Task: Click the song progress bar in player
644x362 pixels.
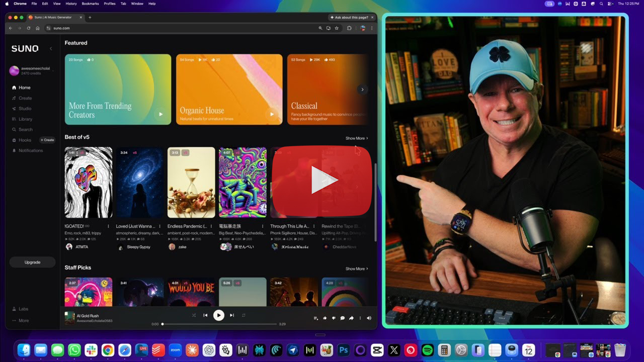Action: 219,324
